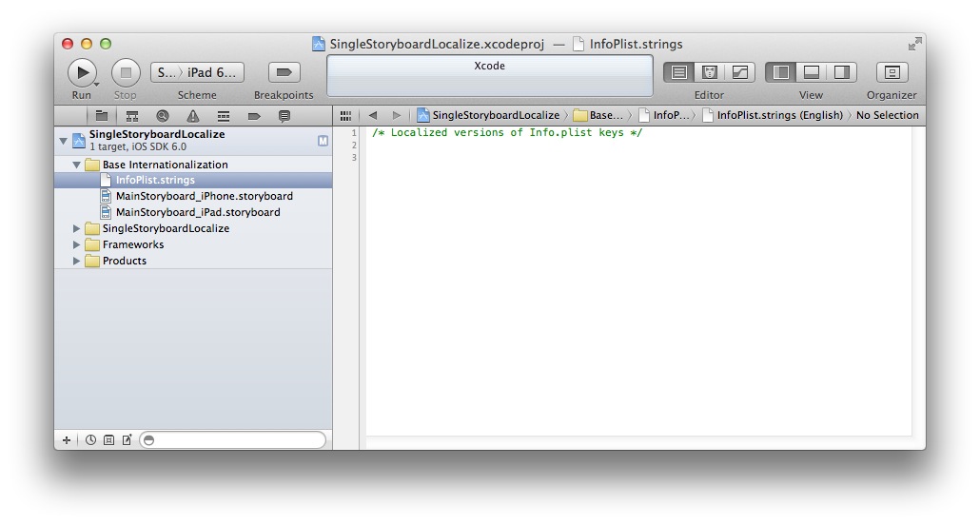Click InfoPlist.strings (English) in the jump bar
The width and height of the screenshot is (980, 525).
point(773,115)
